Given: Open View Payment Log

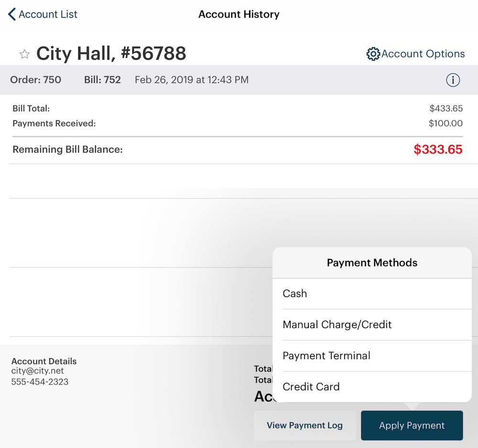Looking at the screenshot, I should [304, 425].
